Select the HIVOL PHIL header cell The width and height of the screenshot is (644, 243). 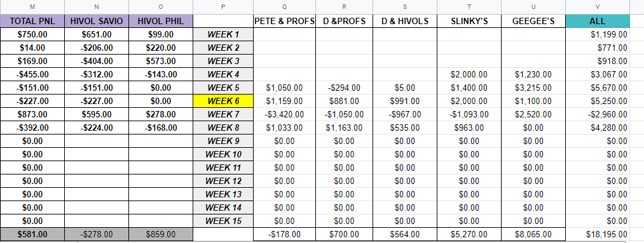point(161,22)
